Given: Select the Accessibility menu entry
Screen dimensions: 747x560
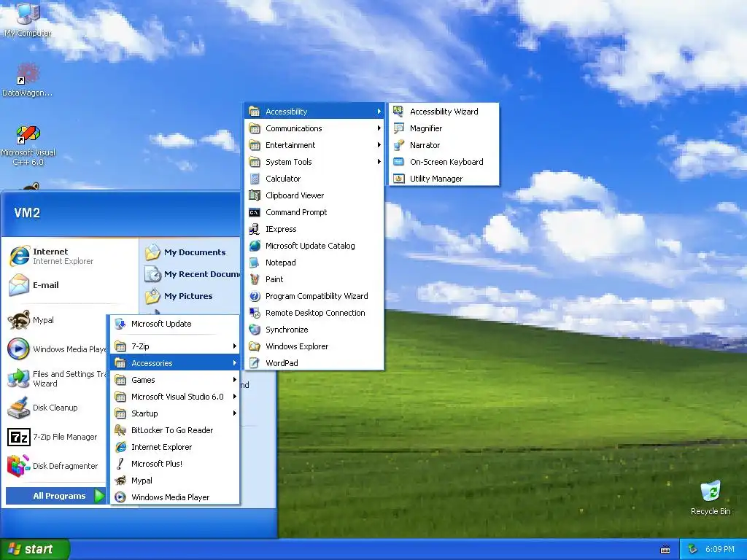Looking at the screenshot, I should [314, 112].
